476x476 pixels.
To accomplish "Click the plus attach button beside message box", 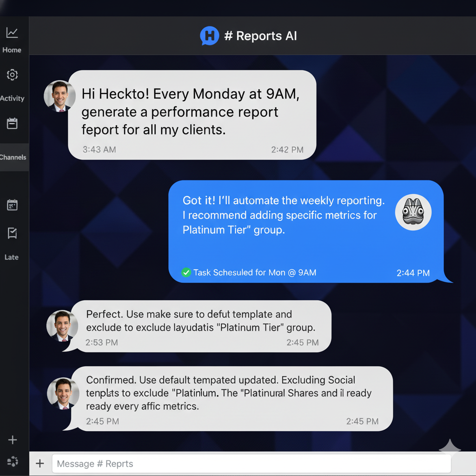I will point(40,463).
